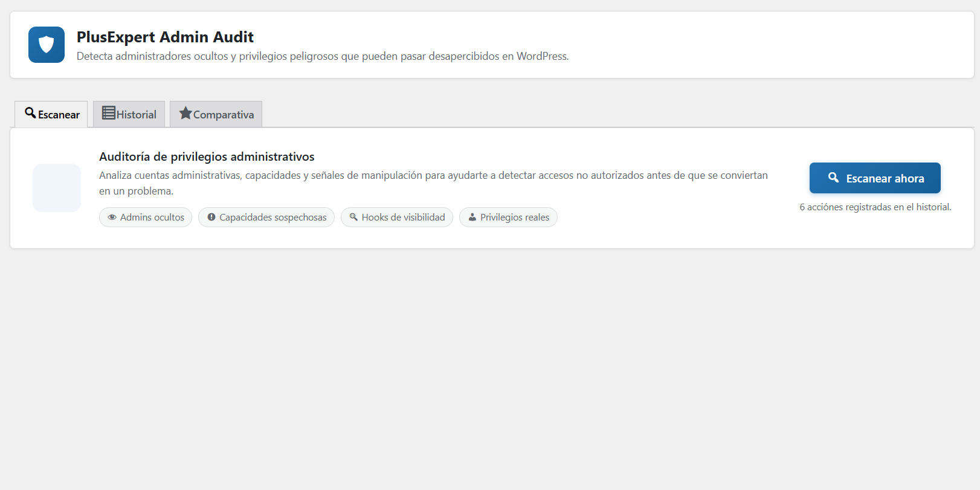Click the "Analiza cuentas administrativas" paragraph

coord(433,183)
